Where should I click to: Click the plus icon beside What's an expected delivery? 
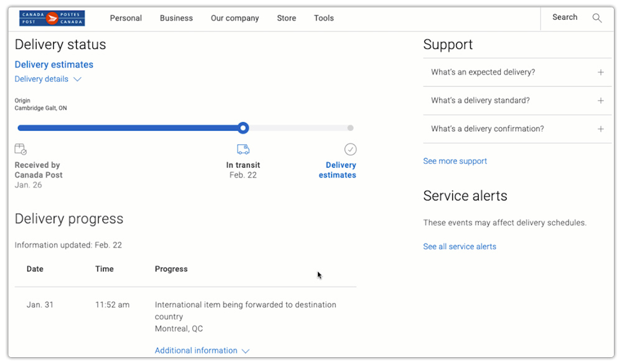point(601,73)
